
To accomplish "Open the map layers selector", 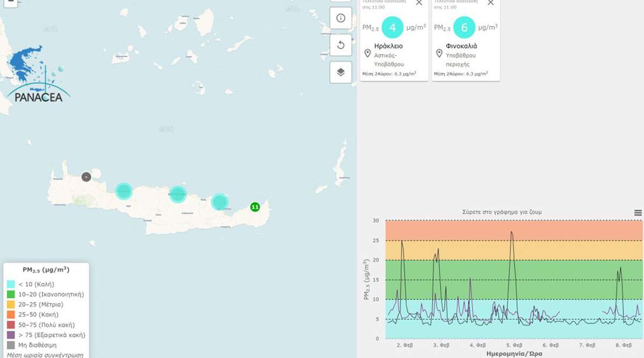I will [340, 72].
